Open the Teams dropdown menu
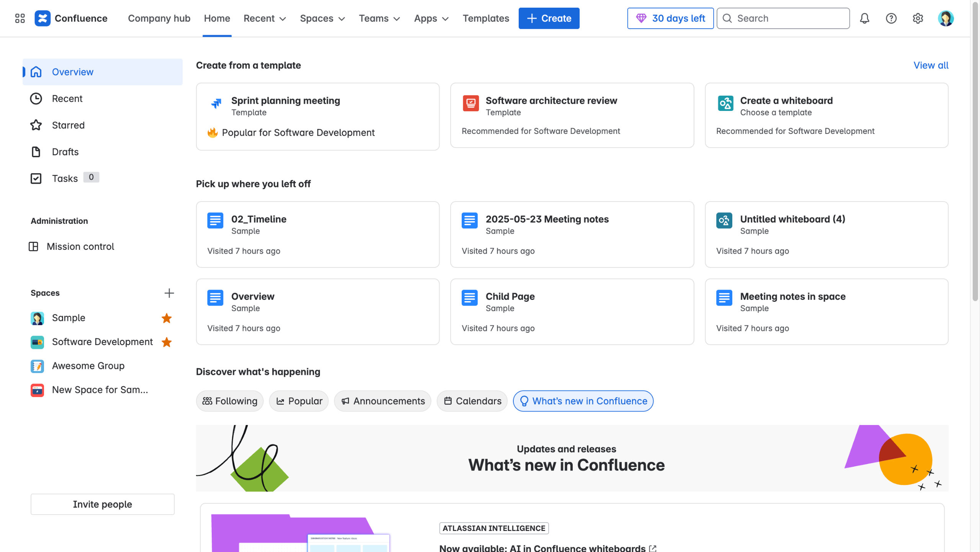 pos(379,18)
